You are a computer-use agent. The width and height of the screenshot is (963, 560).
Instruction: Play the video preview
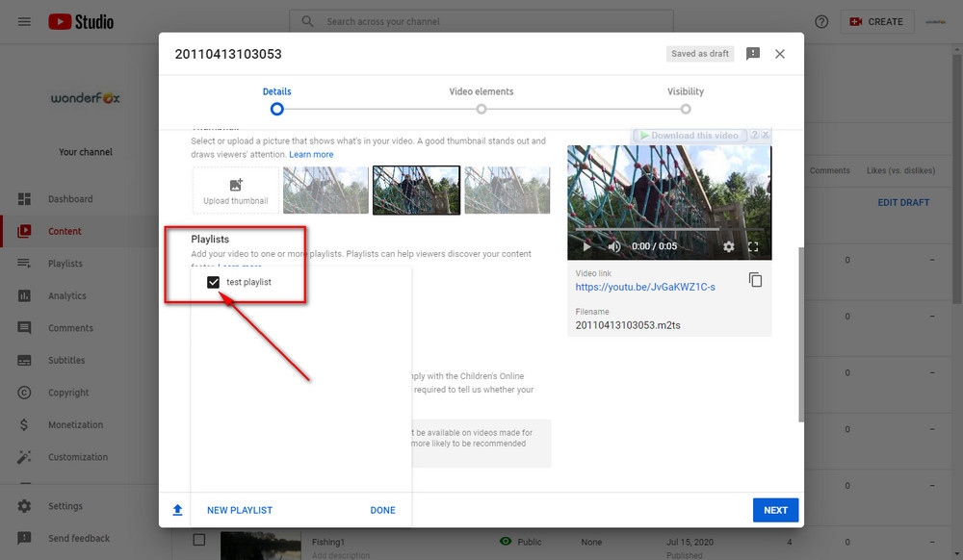586,246
